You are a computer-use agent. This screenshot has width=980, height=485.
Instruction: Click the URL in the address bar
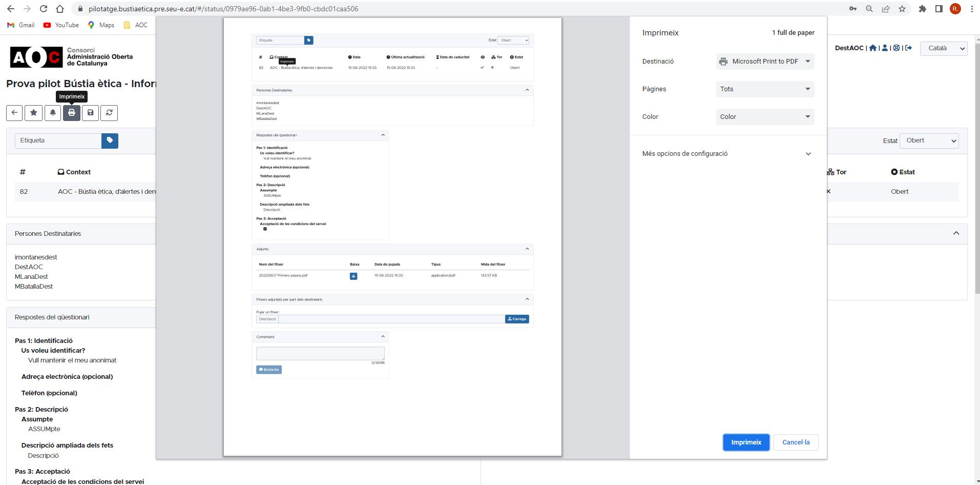click(x=223, y=9)
